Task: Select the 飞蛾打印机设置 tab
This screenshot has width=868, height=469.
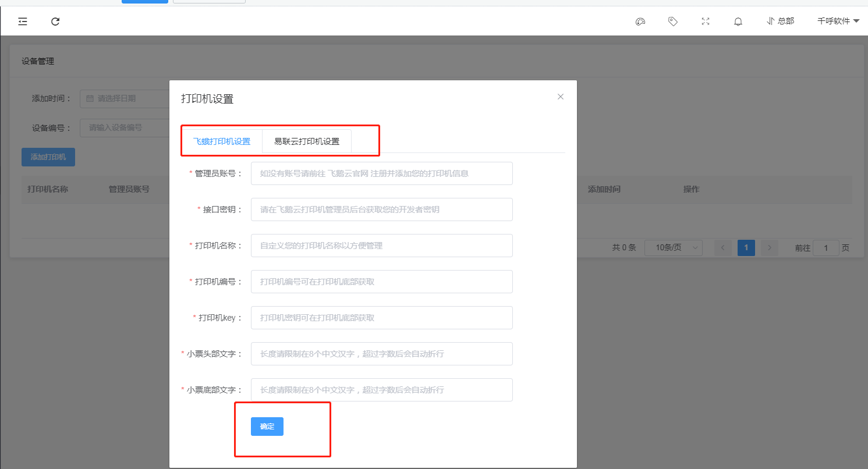Action: coord(222,141)
